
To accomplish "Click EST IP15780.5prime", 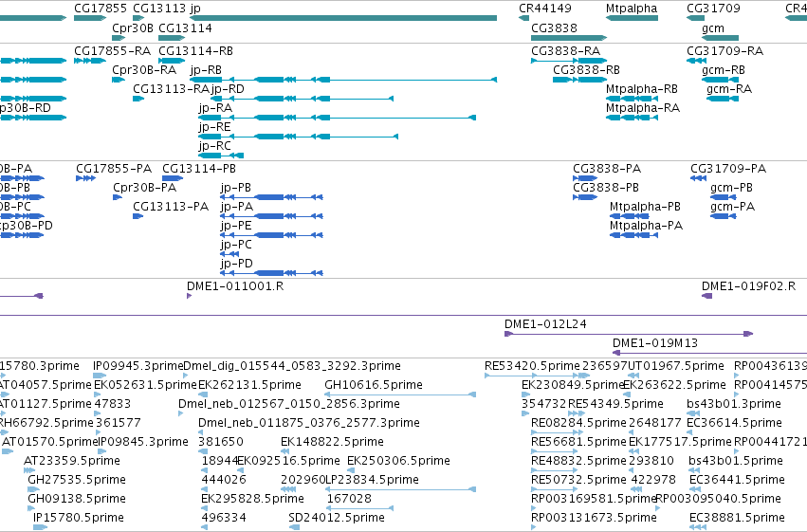I will click(40, 527).
